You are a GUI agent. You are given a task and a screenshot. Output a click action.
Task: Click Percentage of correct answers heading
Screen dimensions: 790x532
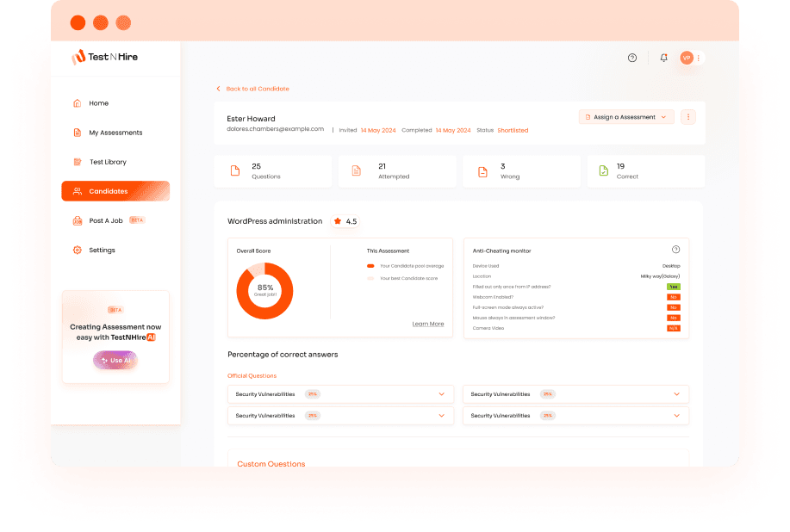(x=283, y=355)
